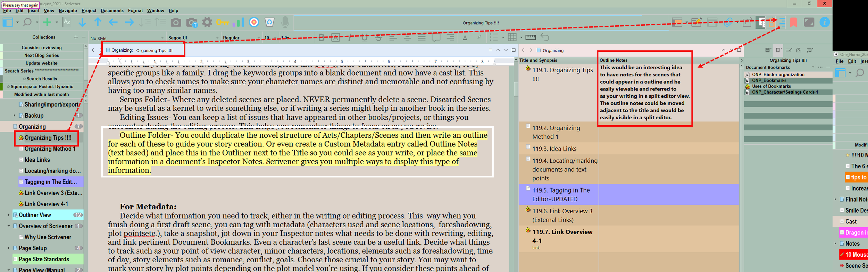Image resolution: width=868 pixels, height=272 pixels.
Task: Open Edit menu in One_Horror window
Action: tap(852, 61)
